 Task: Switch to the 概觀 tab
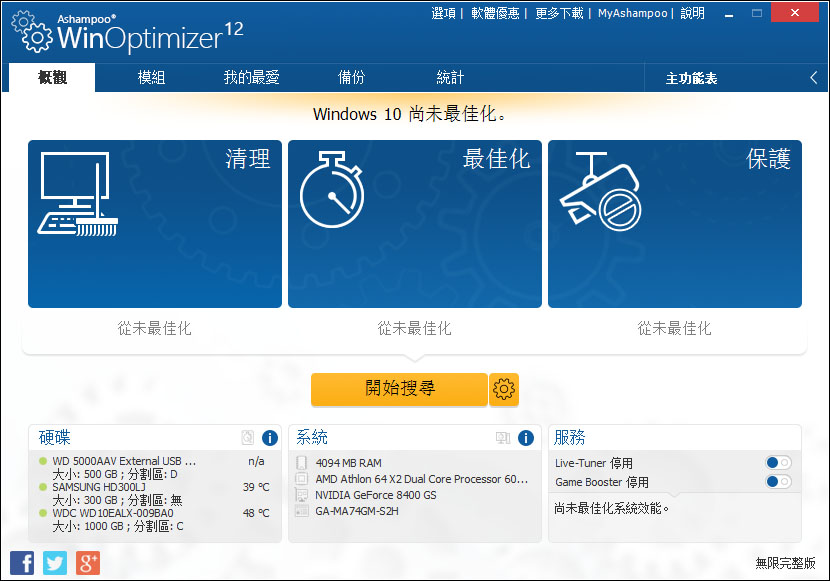pyautogui.click(x=52, y=77)
